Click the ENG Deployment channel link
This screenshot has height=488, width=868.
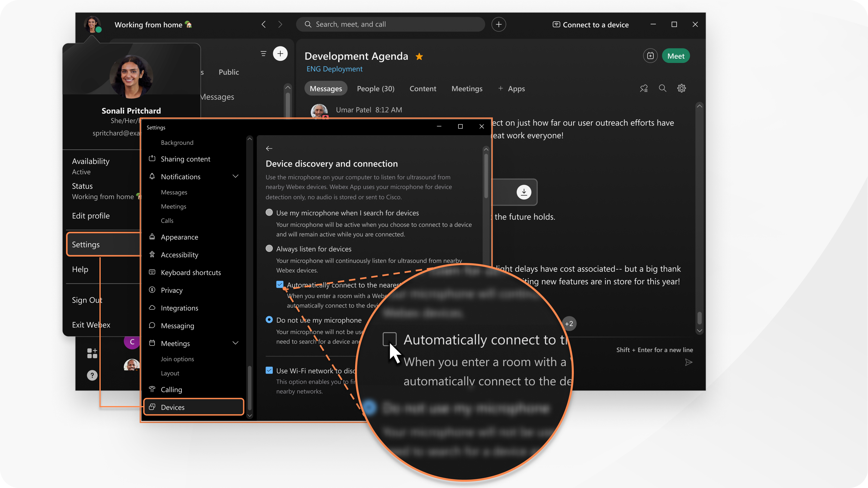click(335, 68)
